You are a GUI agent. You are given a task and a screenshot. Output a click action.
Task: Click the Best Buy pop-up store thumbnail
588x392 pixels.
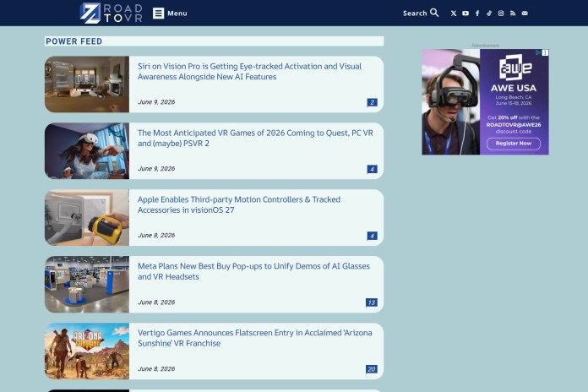pyautogui.click(x=87, y=285)
